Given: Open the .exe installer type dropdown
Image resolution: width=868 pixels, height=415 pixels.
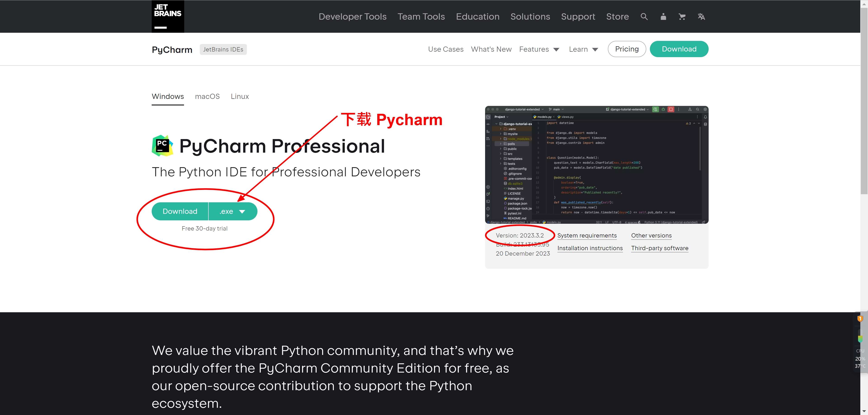Looking at the screenshot, I should pos(233,211).
